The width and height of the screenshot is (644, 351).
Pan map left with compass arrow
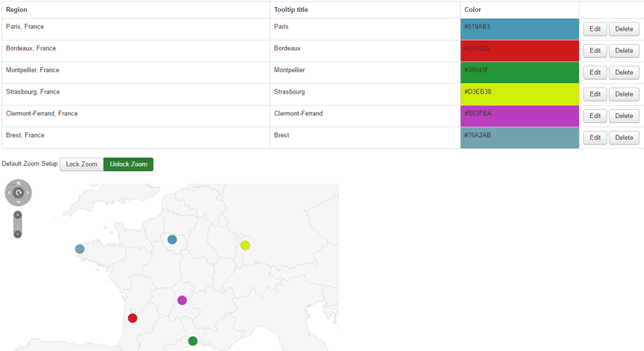tap(9, 193)
